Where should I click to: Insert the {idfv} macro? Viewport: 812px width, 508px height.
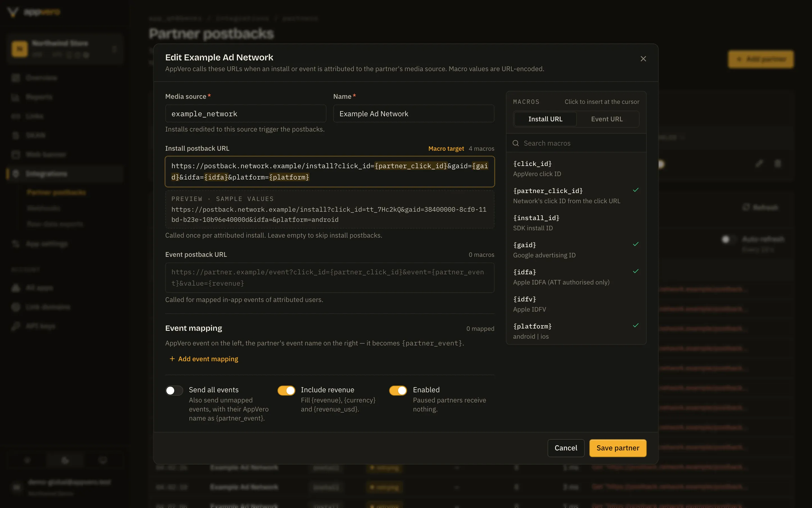576,304
